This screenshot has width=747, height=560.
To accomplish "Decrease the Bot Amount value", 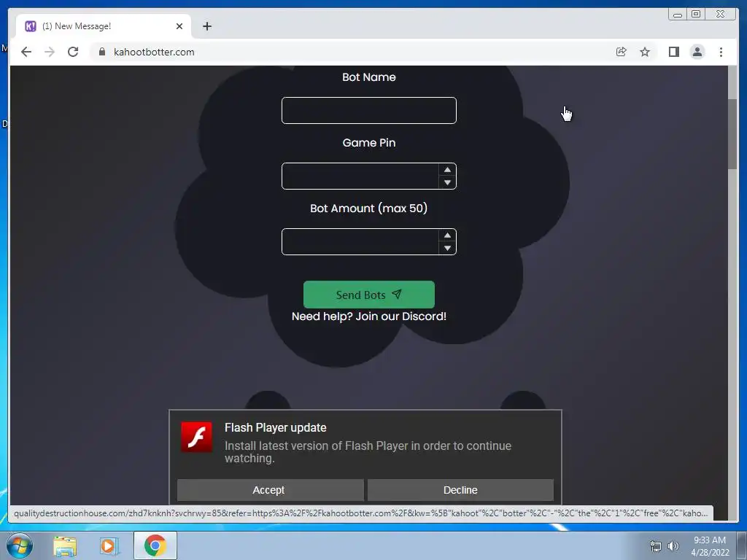I will 447,248.
